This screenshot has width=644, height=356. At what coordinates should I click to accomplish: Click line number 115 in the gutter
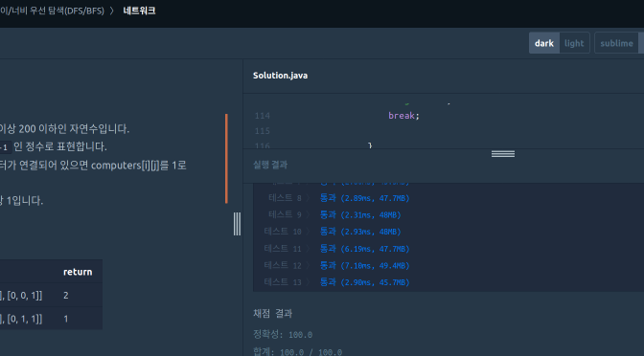(x=263, y=131)
